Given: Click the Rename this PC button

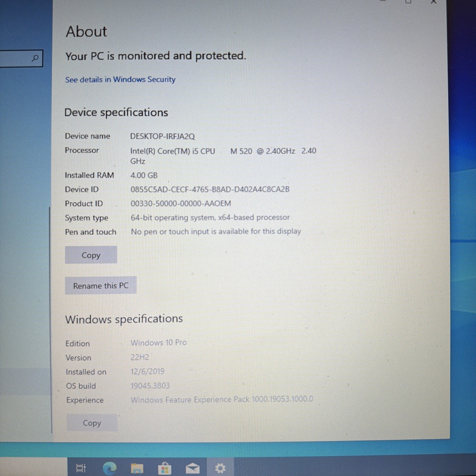Looking at the screenshot, I should (x=101, y=286).
